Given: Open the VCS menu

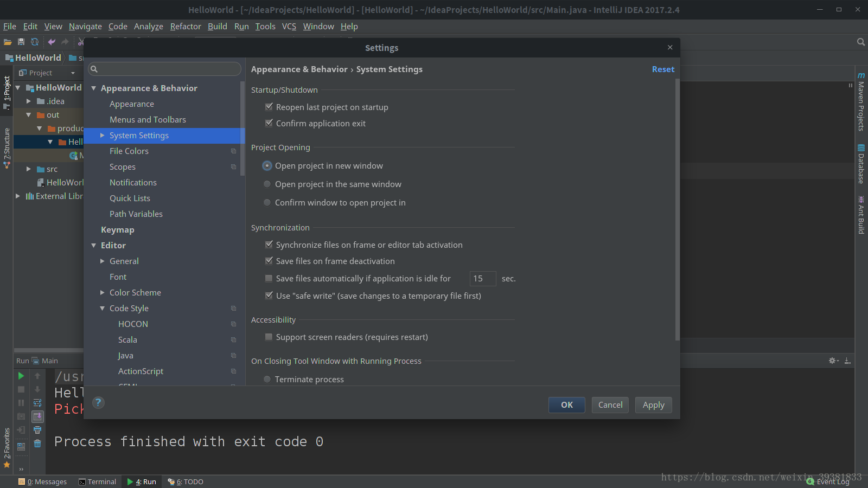Looking at the screenshot, I should pos(289,26).
